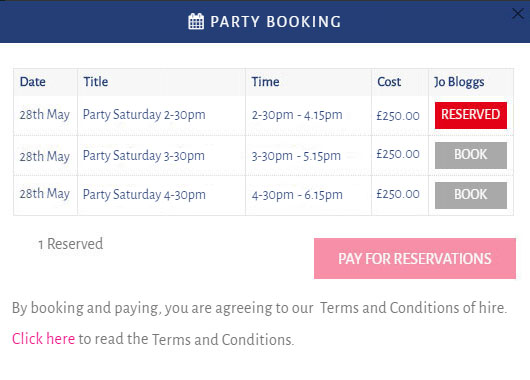Screen dimensions: 530x380
Task: Click the 1 Reserved count text
Action: (x=71, y=244)
